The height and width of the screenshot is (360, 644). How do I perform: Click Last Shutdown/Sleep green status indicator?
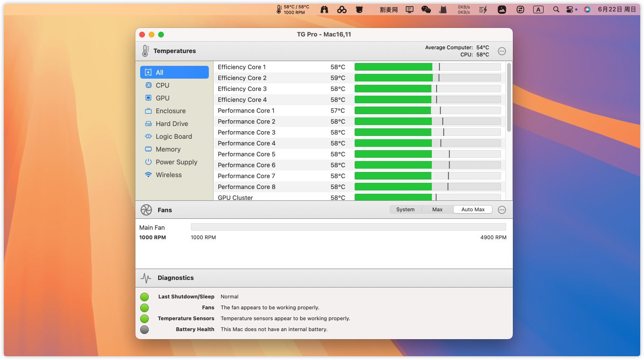coord(144,297)
